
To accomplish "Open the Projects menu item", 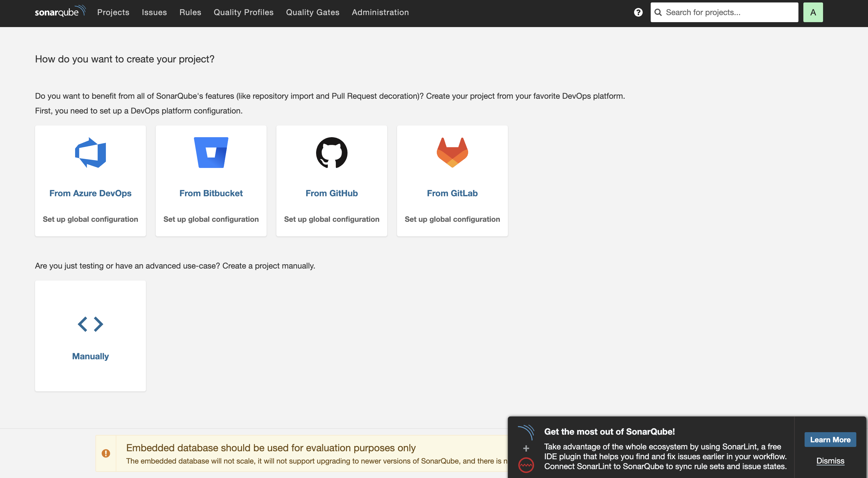I will coord(113,12).
